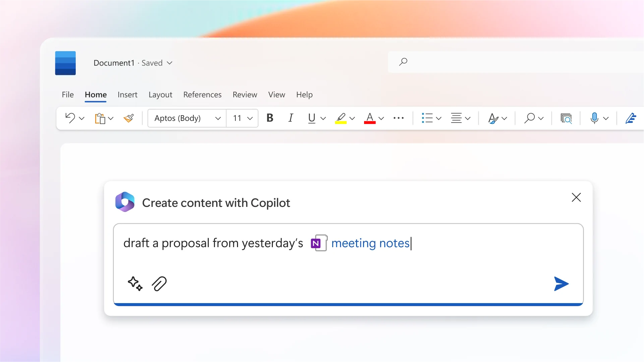
Task: Open the File menu
Action: point(68,95)
